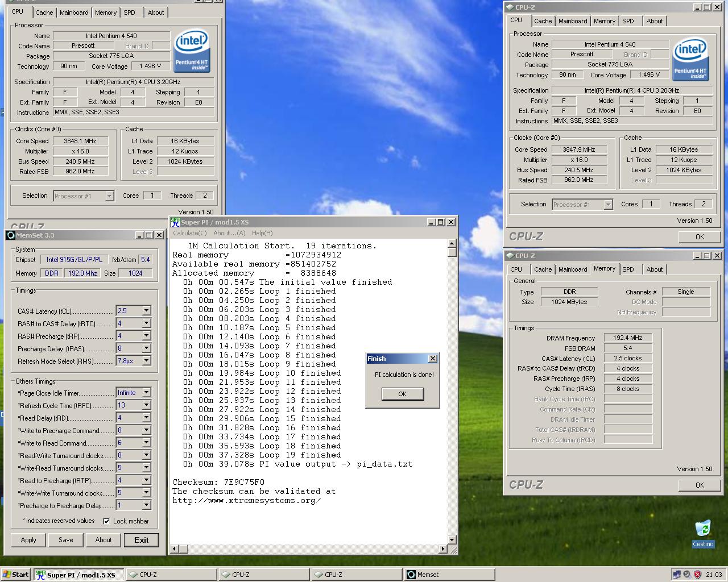Open the Write to Precharge Command dropdown
The width and height of the screenshot is (728, 582).
(x=146, y=430)
